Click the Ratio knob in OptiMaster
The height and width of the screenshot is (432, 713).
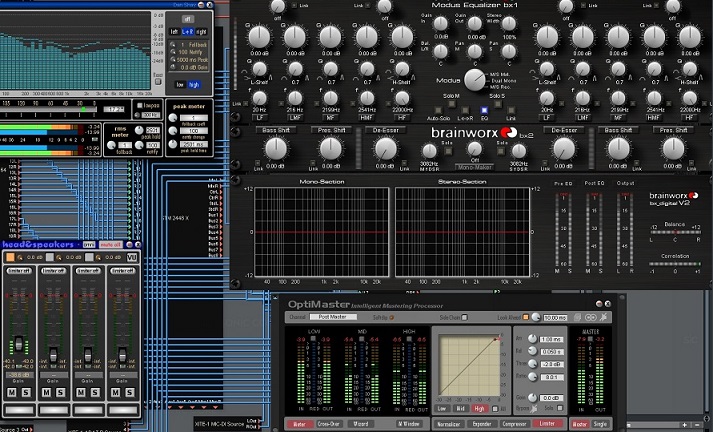coord(532,377)
